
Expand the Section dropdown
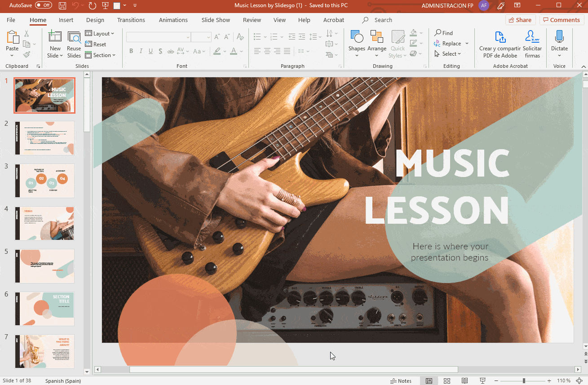pyautogui.click(x=100, y=55)
